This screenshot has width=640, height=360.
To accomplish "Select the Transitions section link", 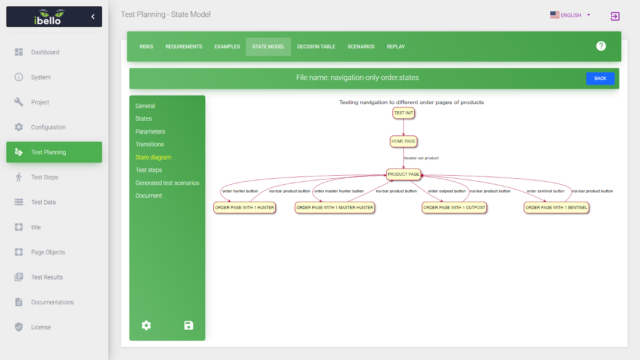I will pyautogui.click(x=149, y=144).
